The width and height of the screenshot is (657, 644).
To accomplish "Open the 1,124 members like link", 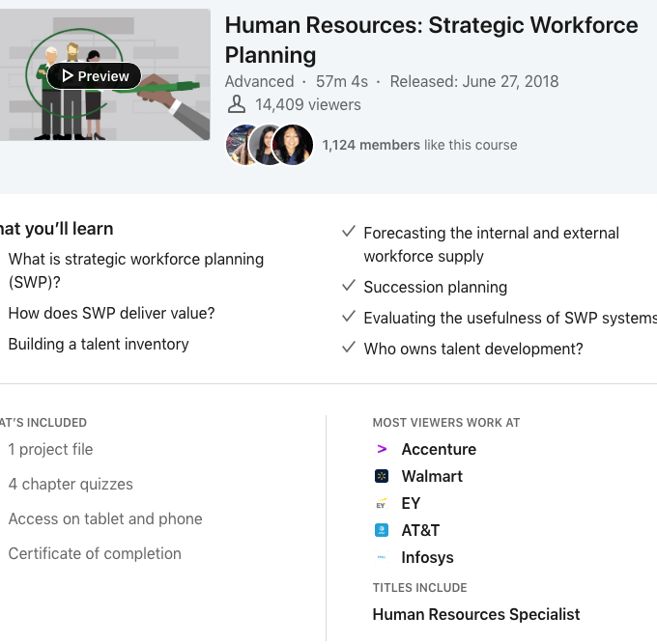I will coord(419,145).
